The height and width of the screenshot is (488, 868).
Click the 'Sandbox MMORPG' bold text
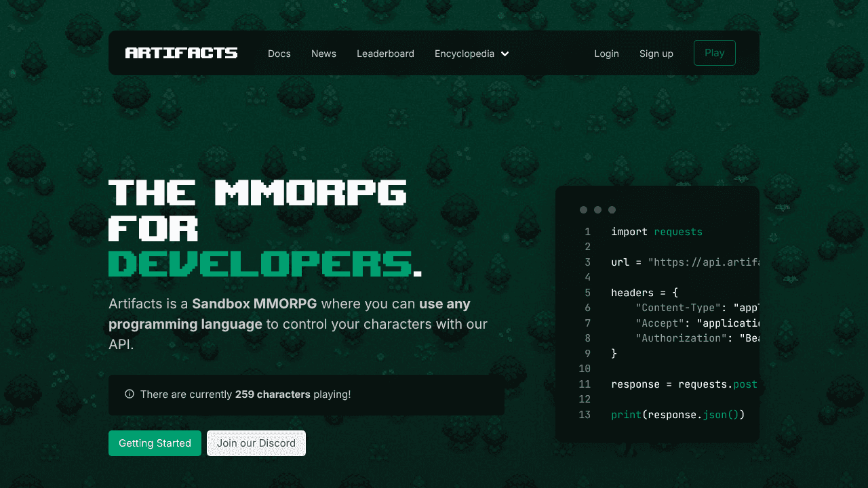(x=254, y=304)
